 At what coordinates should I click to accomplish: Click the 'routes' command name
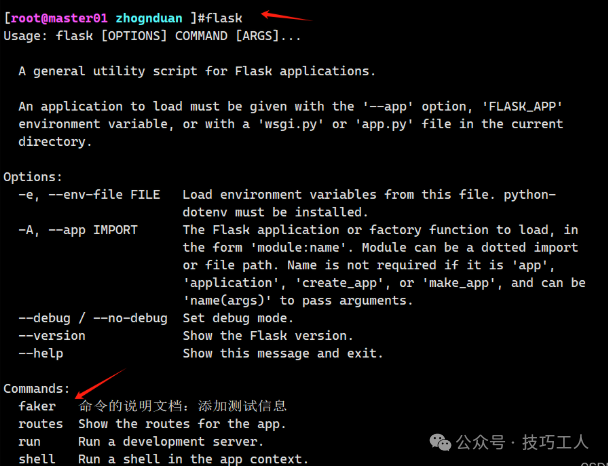41,424
